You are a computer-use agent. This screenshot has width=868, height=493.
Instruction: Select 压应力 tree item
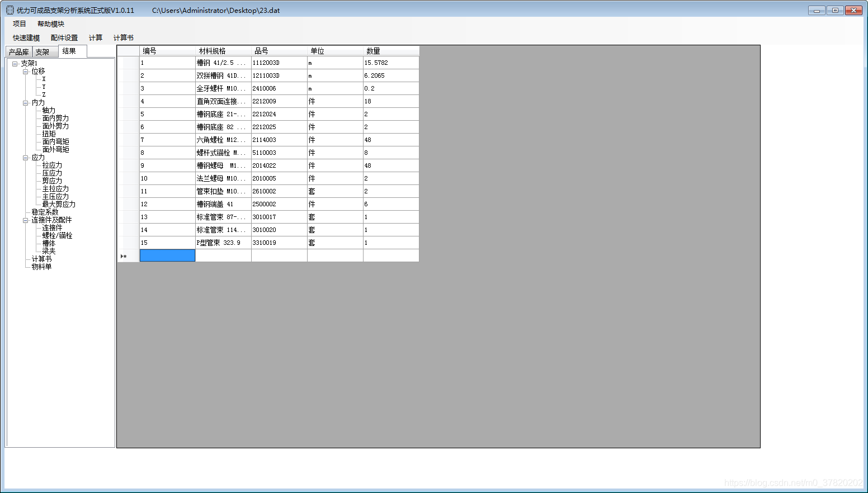(x=52, y=173)
